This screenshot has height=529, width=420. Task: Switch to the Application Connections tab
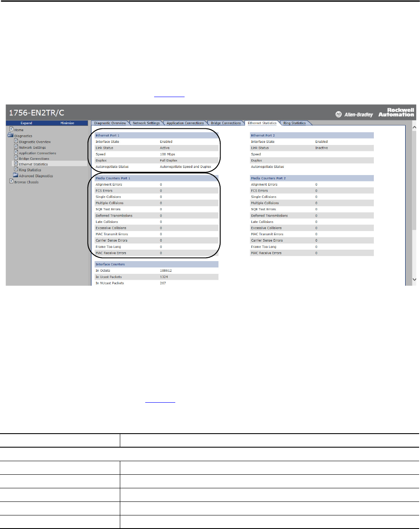pos(185,123)
